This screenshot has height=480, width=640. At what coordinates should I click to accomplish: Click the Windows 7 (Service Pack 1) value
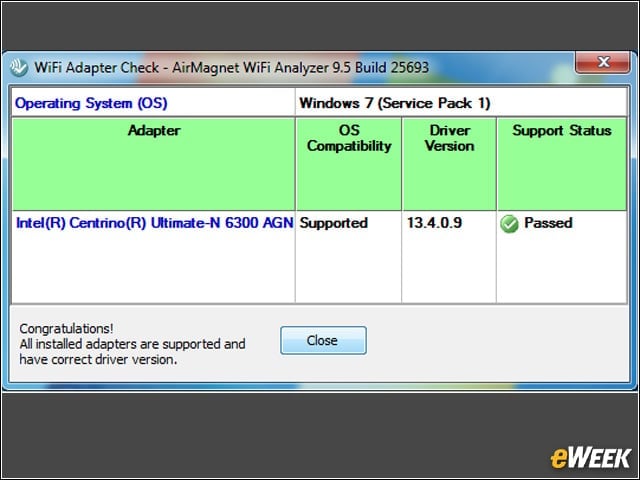[x=395, y=103]
